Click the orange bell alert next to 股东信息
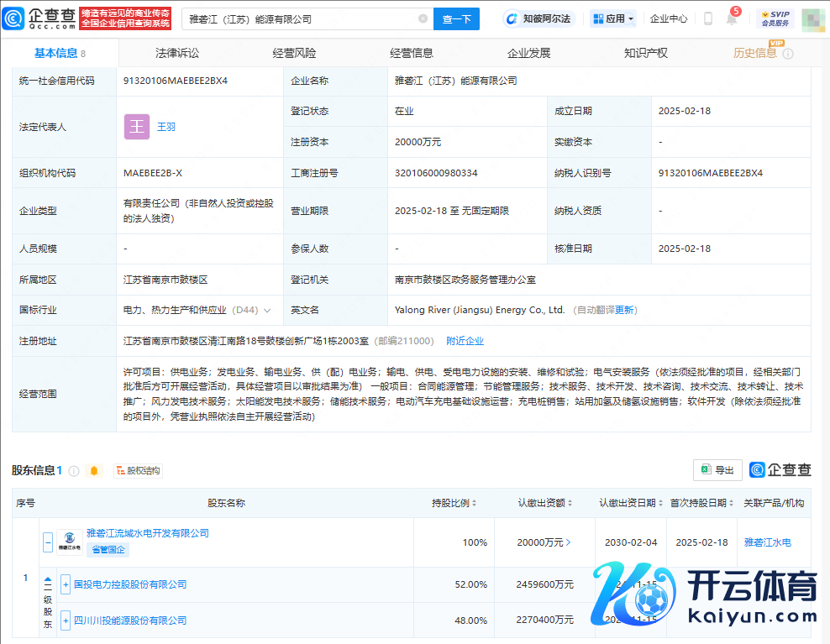Image resolution: width=830 pixels, height=644 pixels. [94, 471]
